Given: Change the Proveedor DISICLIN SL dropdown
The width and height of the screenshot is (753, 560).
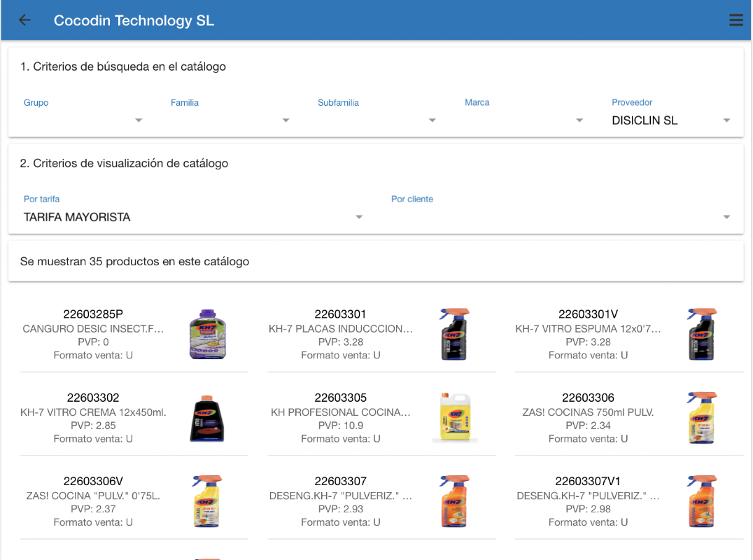Looking at the screenshot, I should point(671,120).
